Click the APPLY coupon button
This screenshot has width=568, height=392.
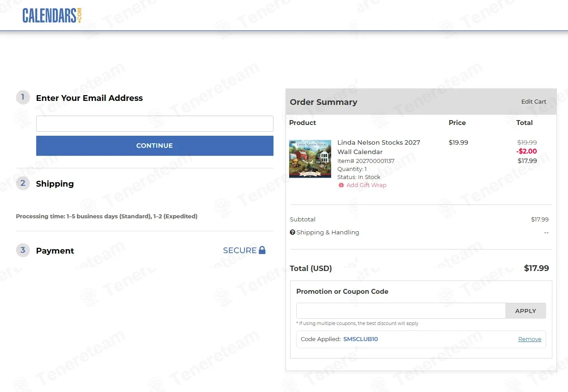[526, 311]
